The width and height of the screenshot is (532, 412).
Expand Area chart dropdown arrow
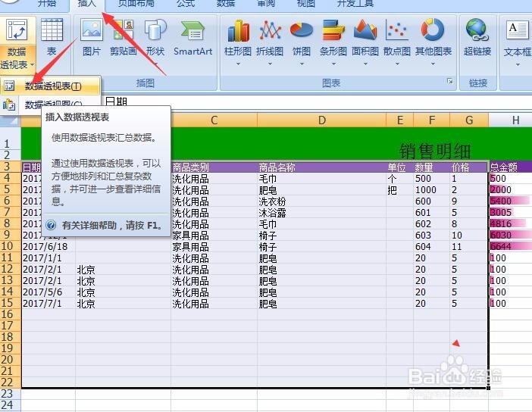tap(365, 64)
